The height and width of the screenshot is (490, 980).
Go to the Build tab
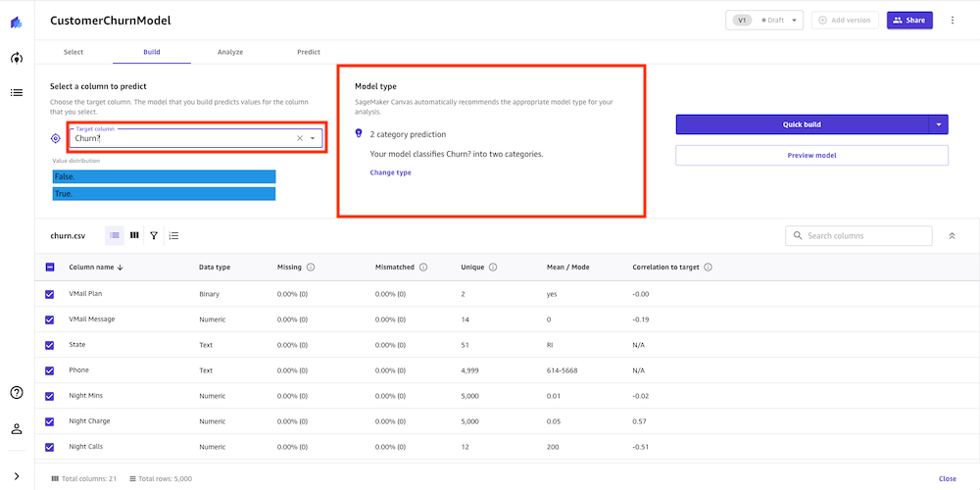(x=152, y=52)
